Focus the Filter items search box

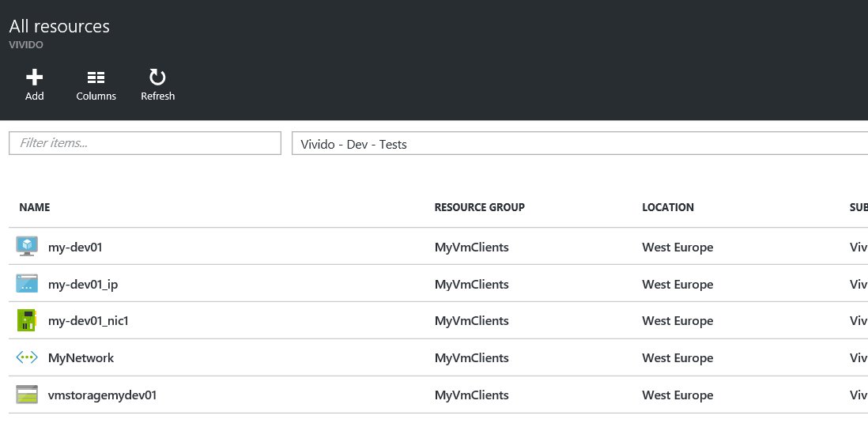pos(145,143)
